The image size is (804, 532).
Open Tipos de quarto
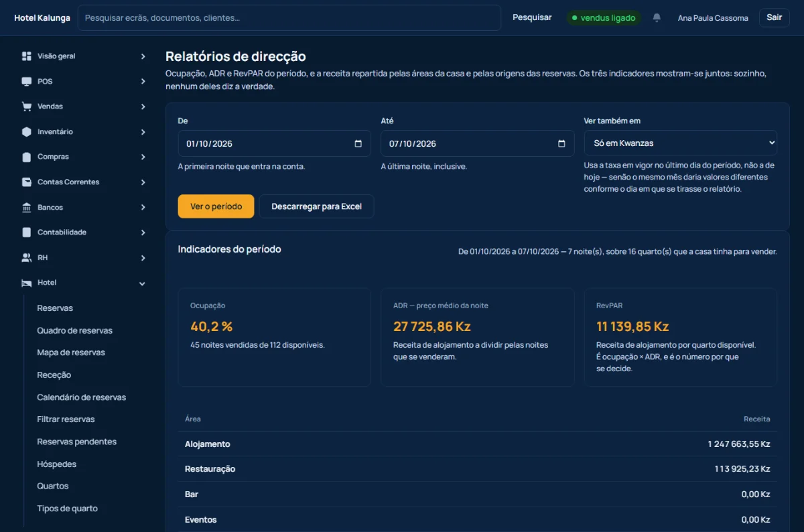67,509
